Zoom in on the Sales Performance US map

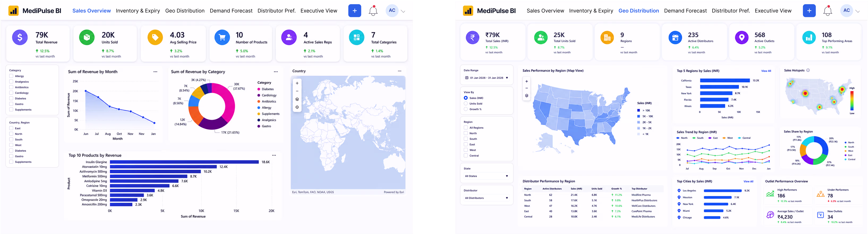tap(527, 81)
